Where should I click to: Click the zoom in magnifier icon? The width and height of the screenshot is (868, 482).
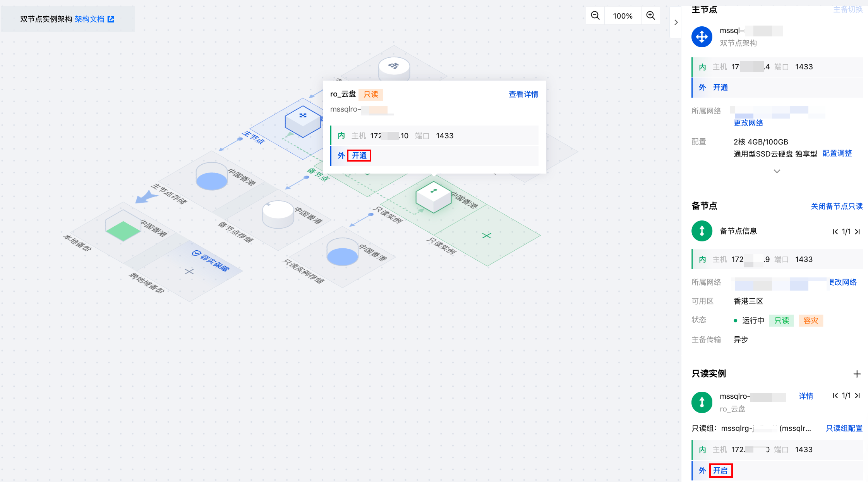point(650,15)
